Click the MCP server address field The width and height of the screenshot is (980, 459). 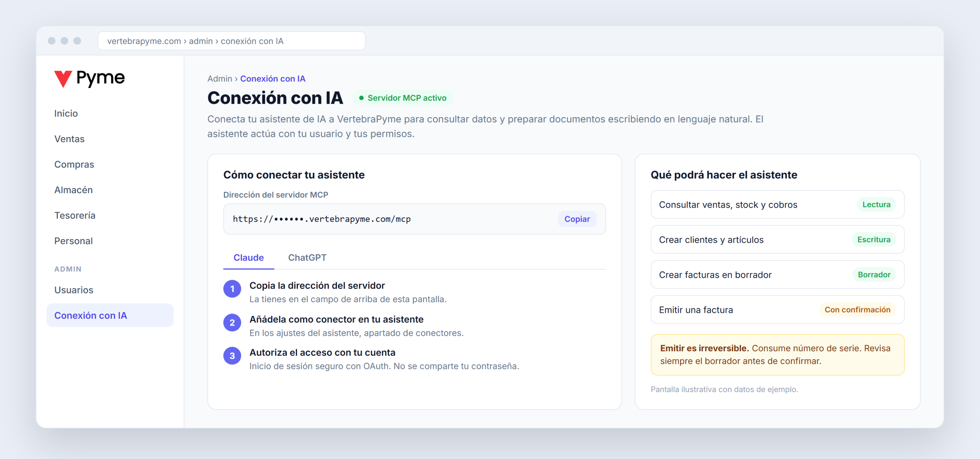click(x=414, y=219)
